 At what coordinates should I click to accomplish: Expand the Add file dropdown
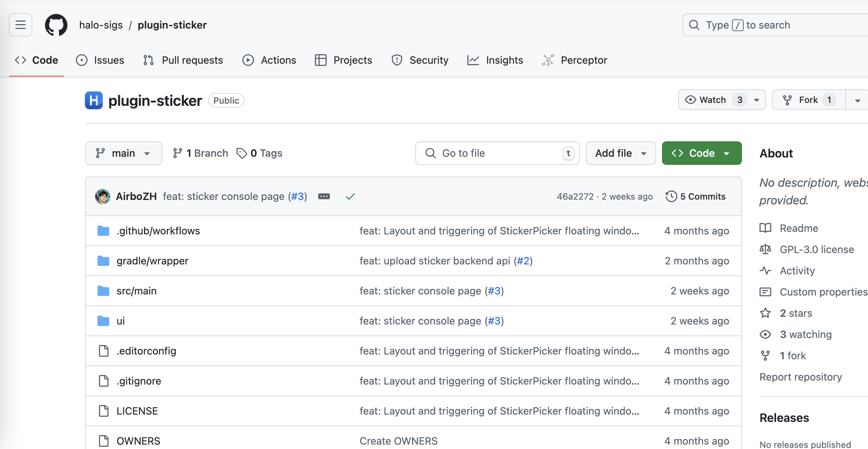621,153
